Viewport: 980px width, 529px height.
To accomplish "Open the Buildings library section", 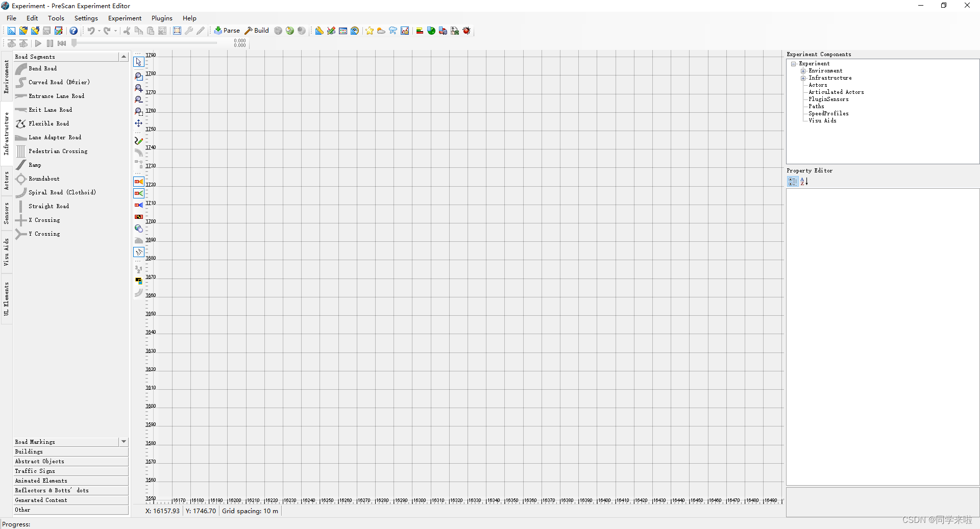I will click(x=71, y=451).
